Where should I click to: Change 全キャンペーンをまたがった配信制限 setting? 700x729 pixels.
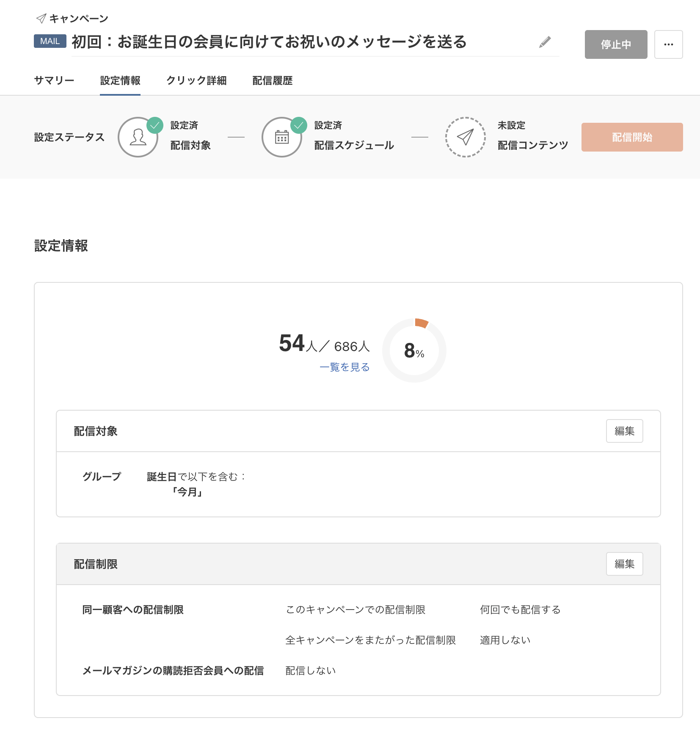click(x=505, y=640)
